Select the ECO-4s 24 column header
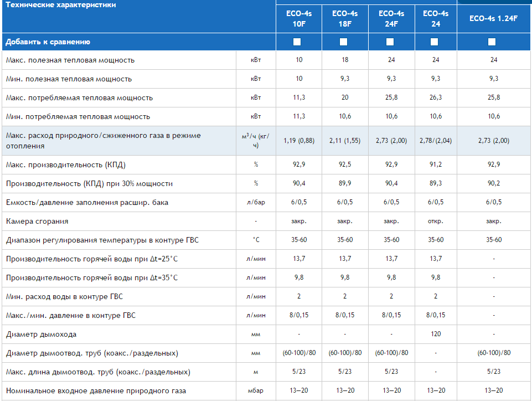 [436, 19]
